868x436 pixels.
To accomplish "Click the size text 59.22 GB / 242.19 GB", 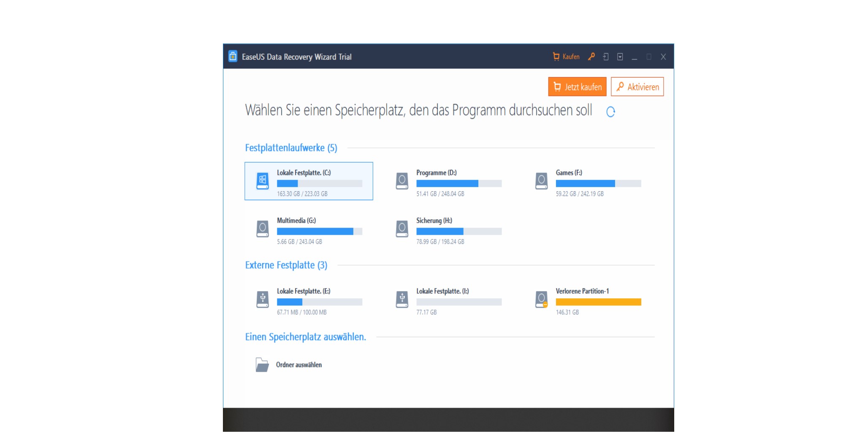I will (x=579, y=194).
